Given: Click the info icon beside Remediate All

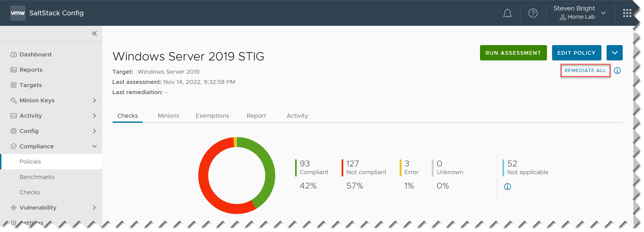Looking at the screenshot, I should [x=617, y=71].
